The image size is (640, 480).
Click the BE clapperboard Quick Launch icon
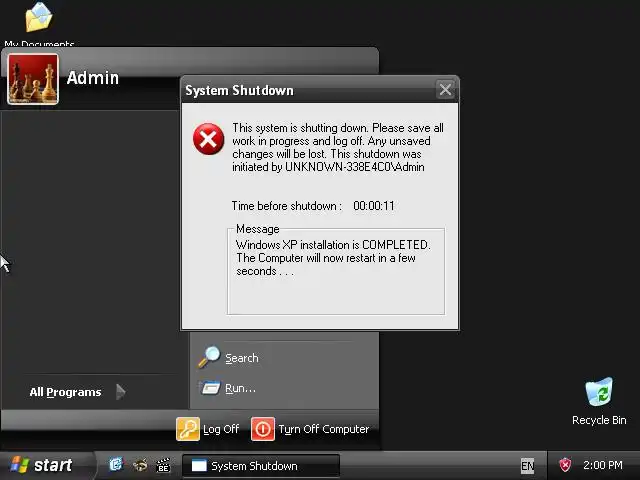tap(163, 465)
